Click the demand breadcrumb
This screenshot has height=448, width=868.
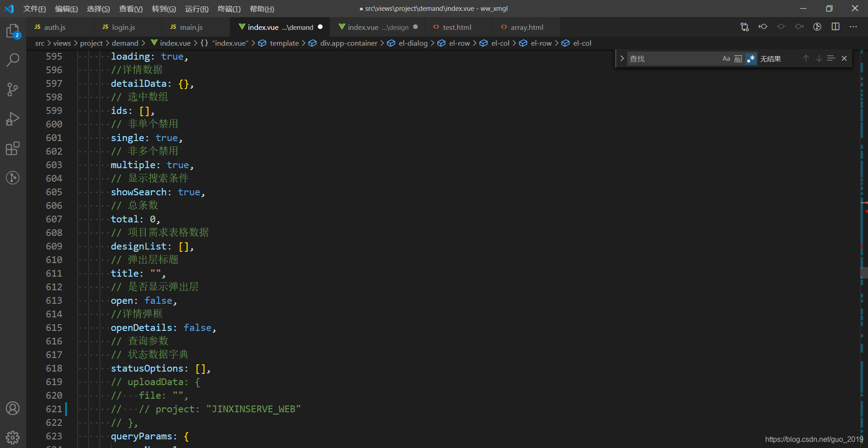(125, 43)
